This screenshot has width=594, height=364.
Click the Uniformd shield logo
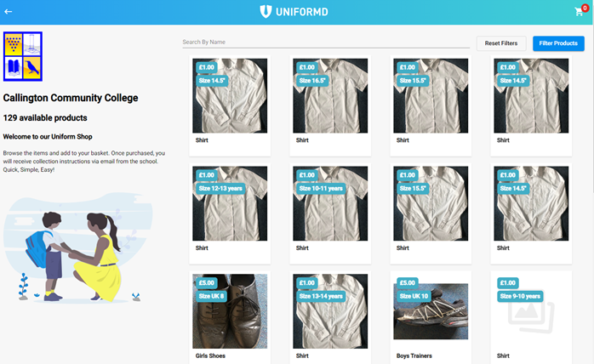266,12
